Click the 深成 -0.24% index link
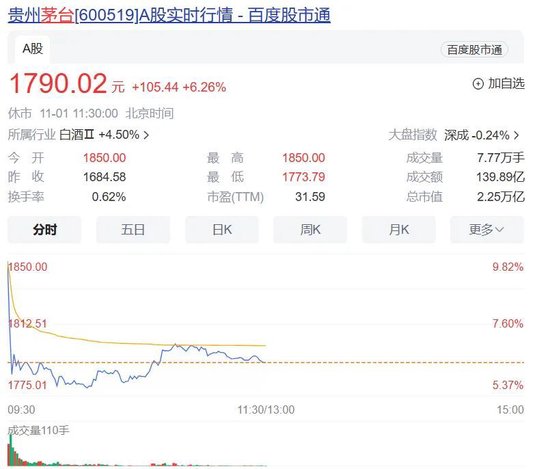The image size is (550, 469). (477, 135)
